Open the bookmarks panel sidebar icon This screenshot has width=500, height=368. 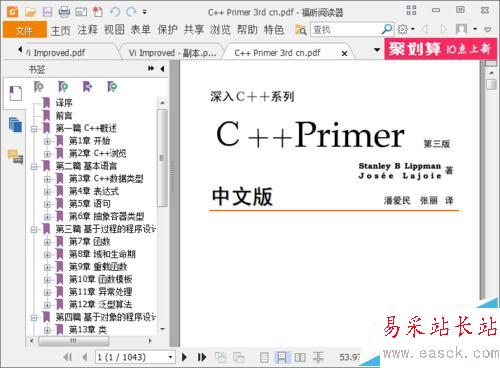15,93
